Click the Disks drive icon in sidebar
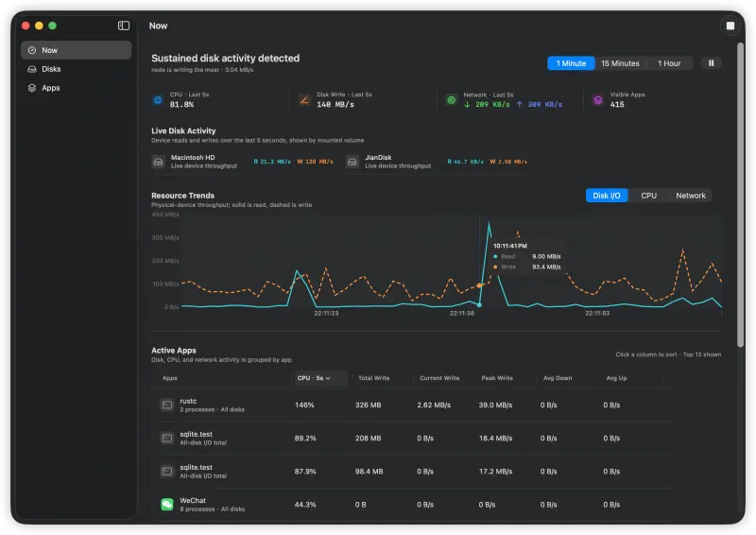This screenshot has height=535, width=756. point(32,69)
